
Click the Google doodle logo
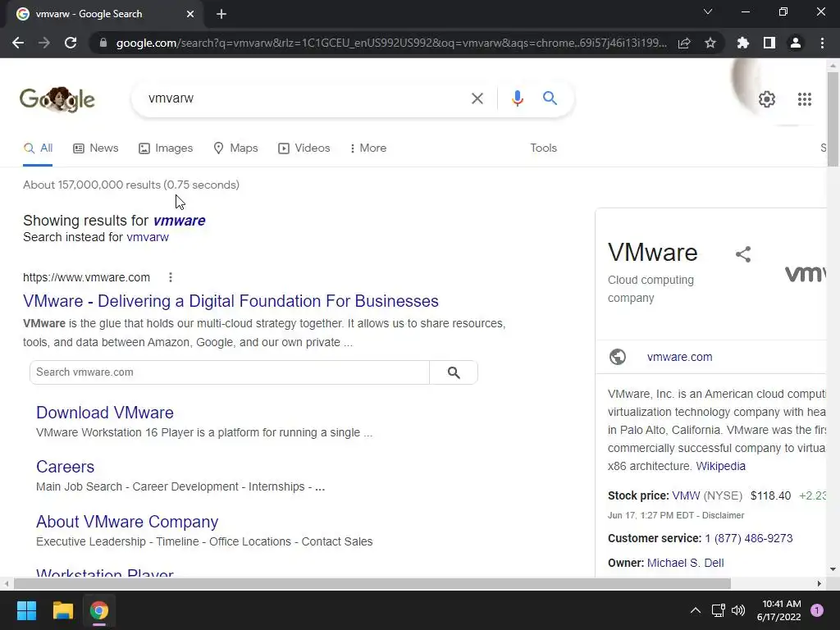[x=57, y=99]
